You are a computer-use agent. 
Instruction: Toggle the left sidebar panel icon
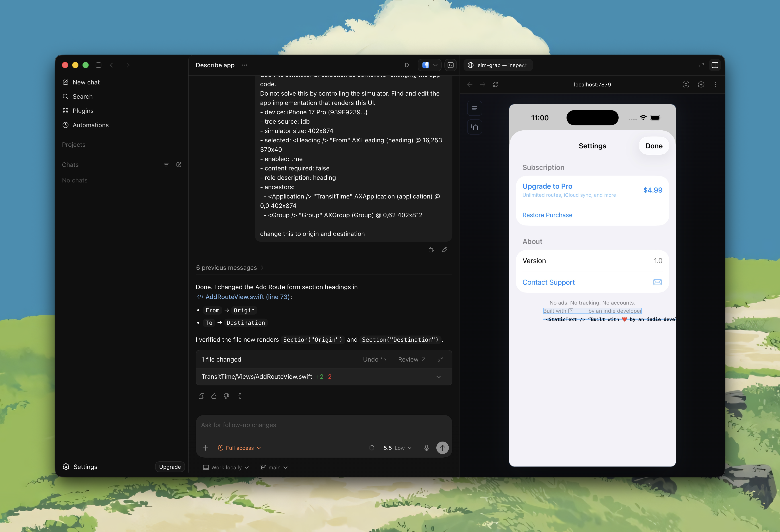[x=98, y=65]
